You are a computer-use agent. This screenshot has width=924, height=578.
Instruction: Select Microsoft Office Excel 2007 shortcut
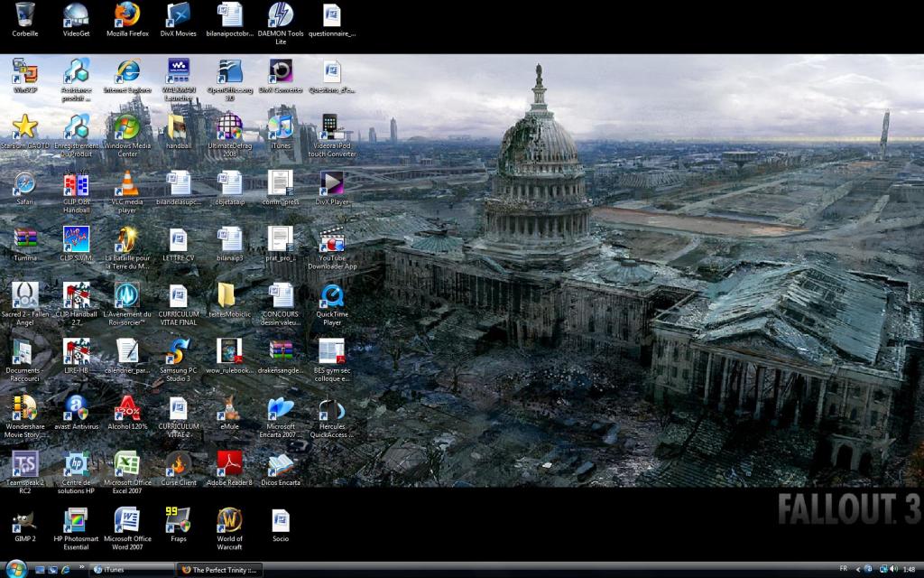coord(127,471)
